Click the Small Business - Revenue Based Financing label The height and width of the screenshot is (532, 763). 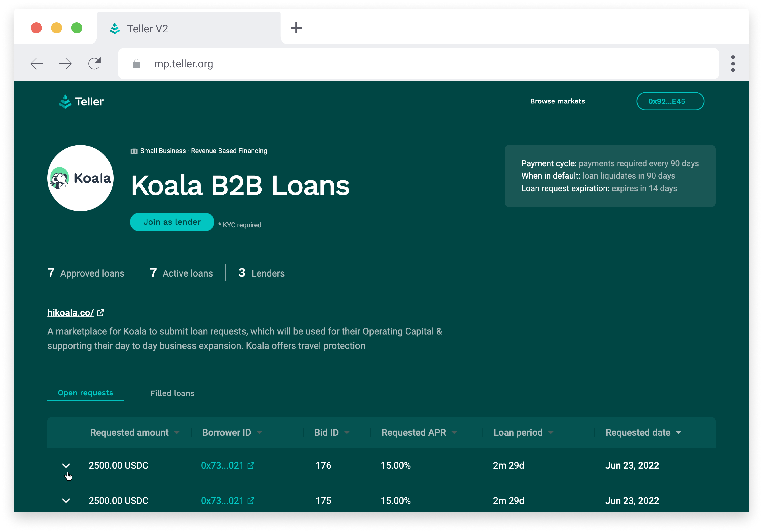[203, 151]
